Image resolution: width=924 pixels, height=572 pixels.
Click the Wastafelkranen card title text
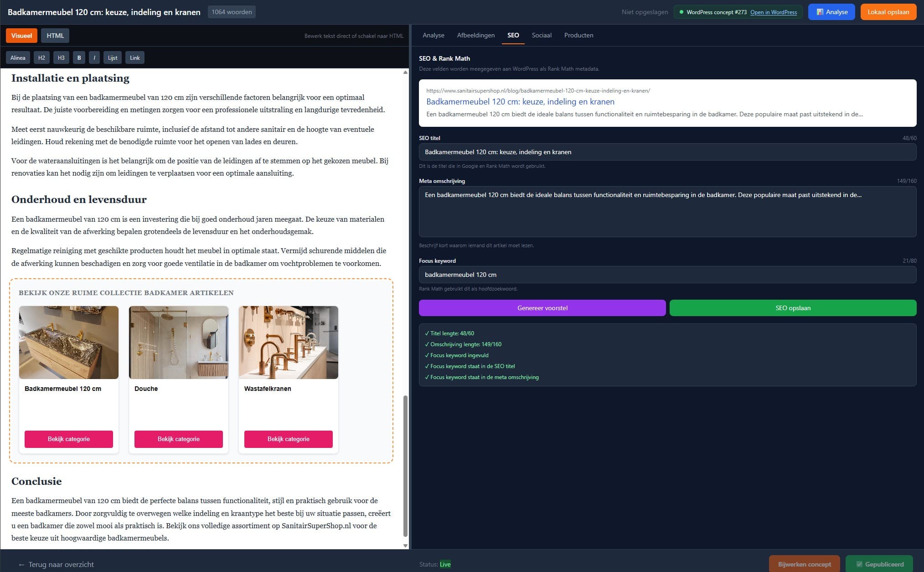[268, 389]
